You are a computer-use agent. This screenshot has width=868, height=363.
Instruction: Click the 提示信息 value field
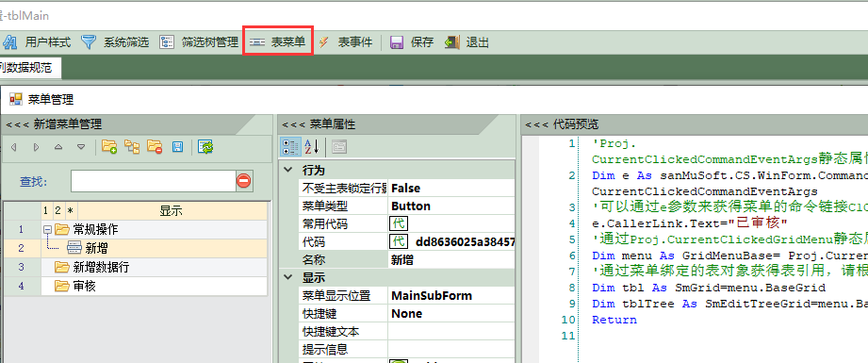pyautogui.click(x=451, y=349)
